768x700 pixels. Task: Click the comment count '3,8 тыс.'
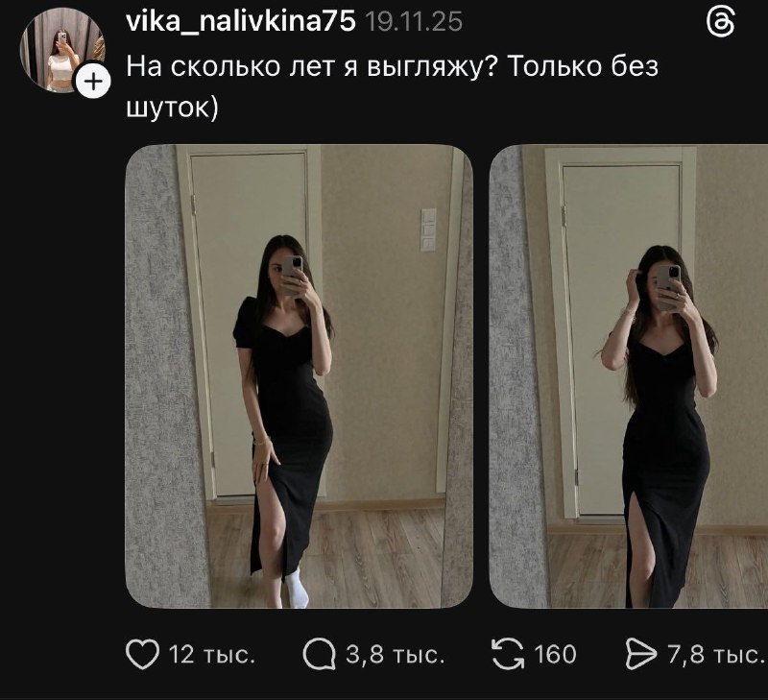click(395, 655)
